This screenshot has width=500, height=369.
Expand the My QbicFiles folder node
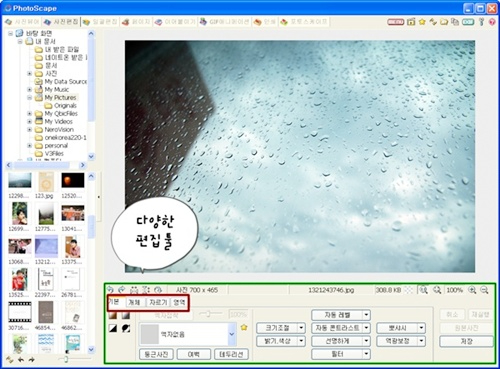tap(29, 114)
